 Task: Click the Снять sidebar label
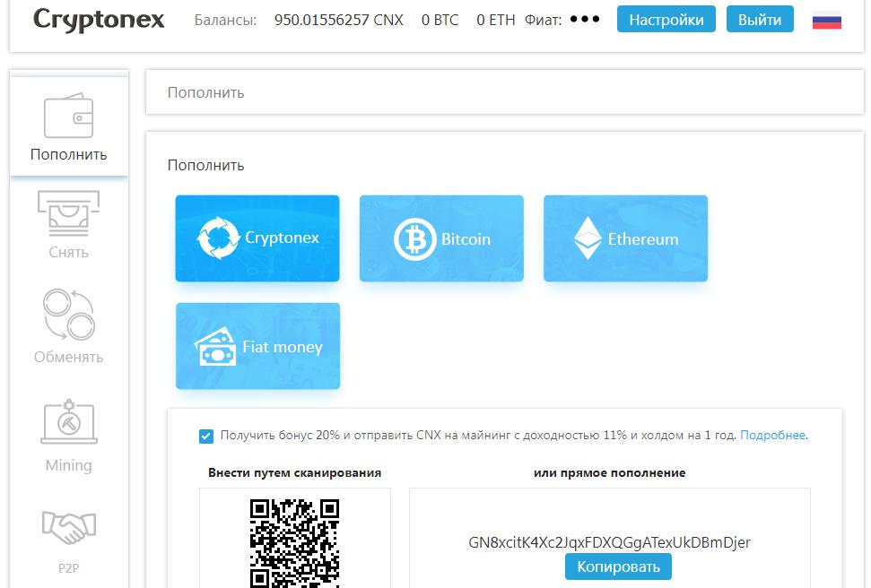click(68, 252)
